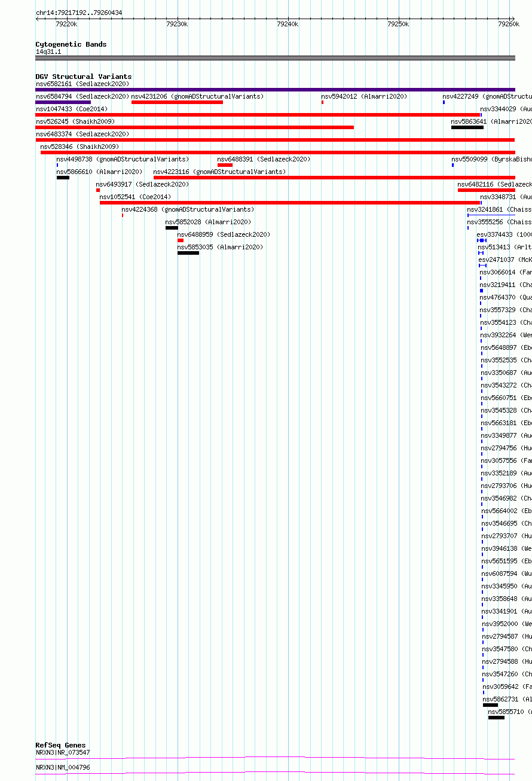Image resolution: width=532 pixels, height=781 pixels.
Task: Click nsv5853035 (Almarri2020) label
Action: [x=221, y=247]
